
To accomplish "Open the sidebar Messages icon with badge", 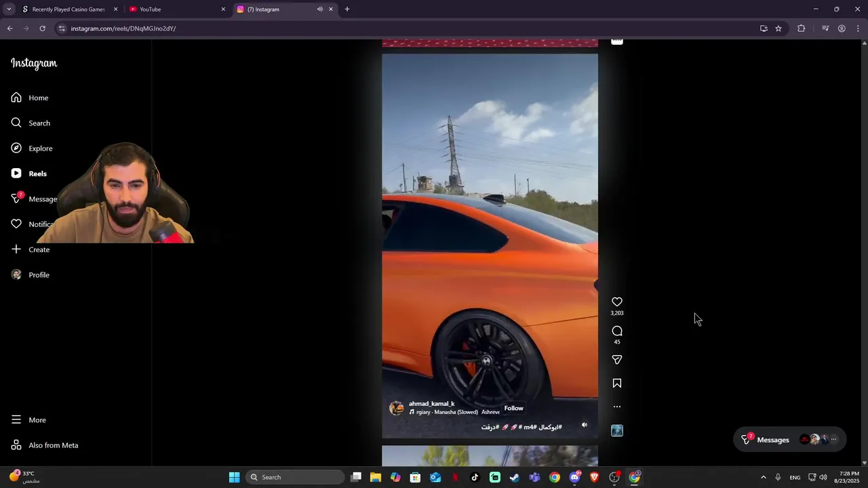I will (x=16, y=199).
